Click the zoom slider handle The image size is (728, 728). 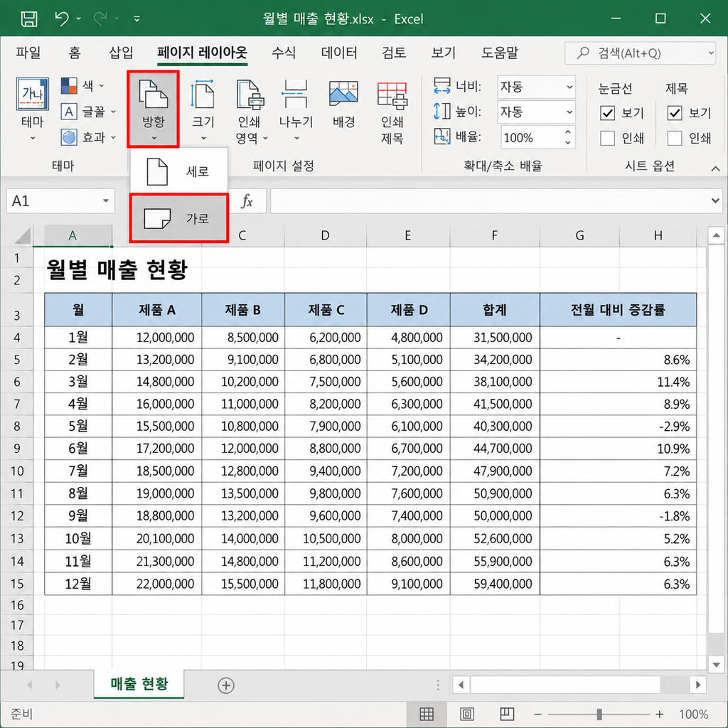[x=599, y=714]
